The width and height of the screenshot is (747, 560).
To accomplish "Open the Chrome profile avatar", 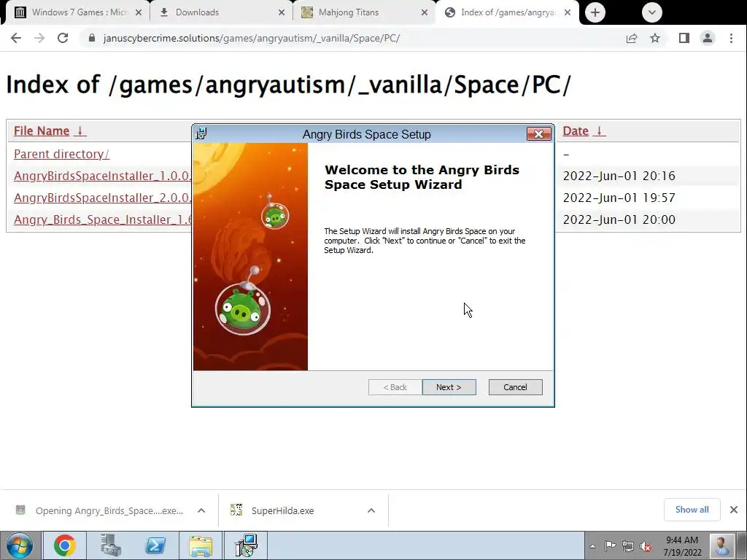I will coord(708,38).
